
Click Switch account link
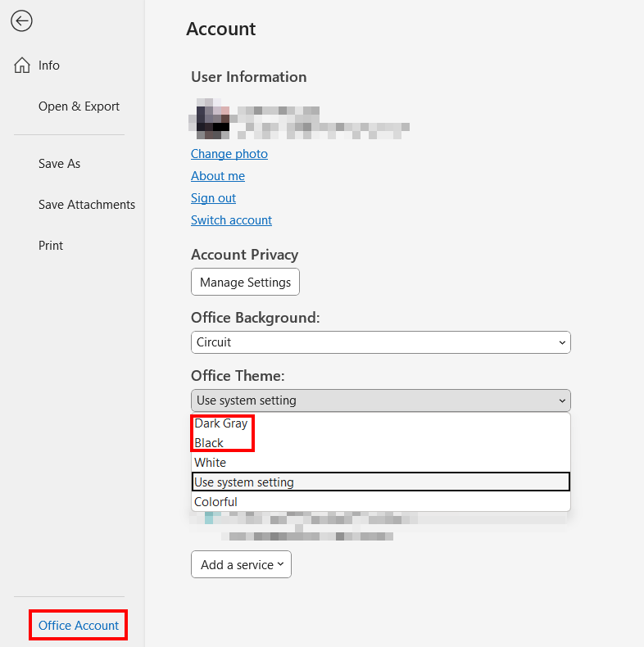coord(231,220)
